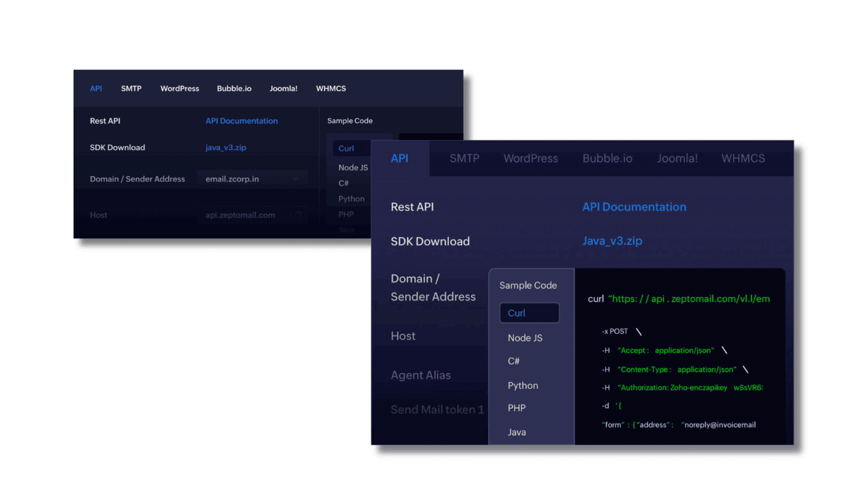Download java_v3.zip in the back window
Image resolution: width=868 pixels, height=488 pixels.
(226, 147)
